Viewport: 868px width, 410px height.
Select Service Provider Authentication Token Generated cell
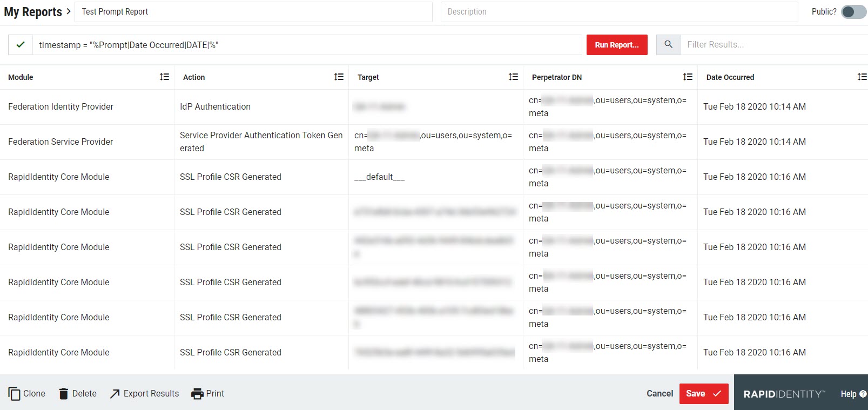click(261, 142)
